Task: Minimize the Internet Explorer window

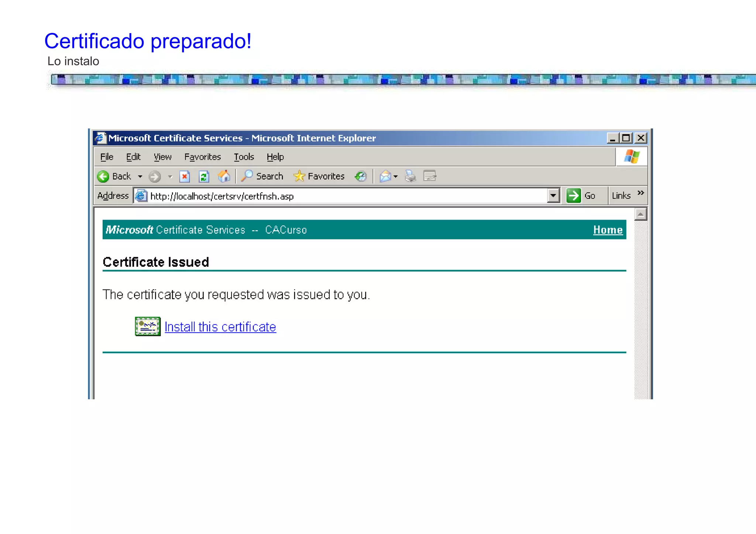Action: [x=612, y=138]
